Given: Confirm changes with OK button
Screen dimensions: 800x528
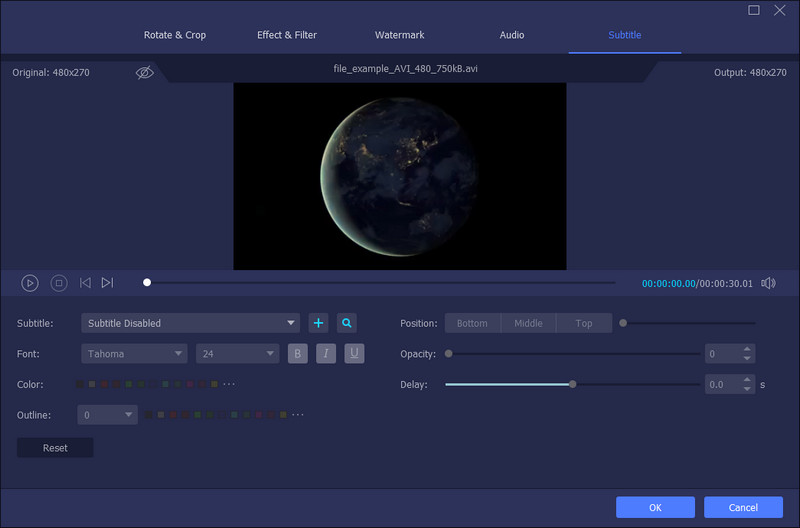Looking at the screenshot, I should pyautogui.click(x=655, y=507).
